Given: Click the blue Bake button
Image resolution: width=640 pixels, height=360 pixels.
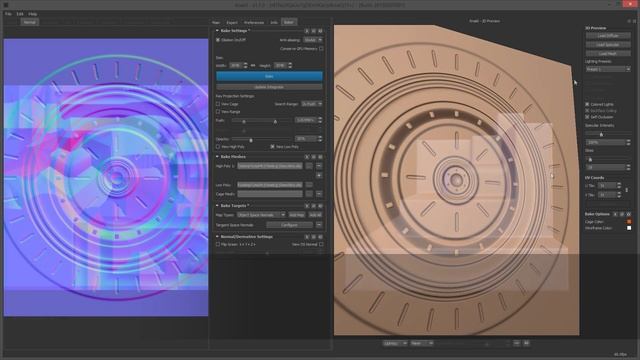Looking at the screenshot, I should click(x=269, y=76).
